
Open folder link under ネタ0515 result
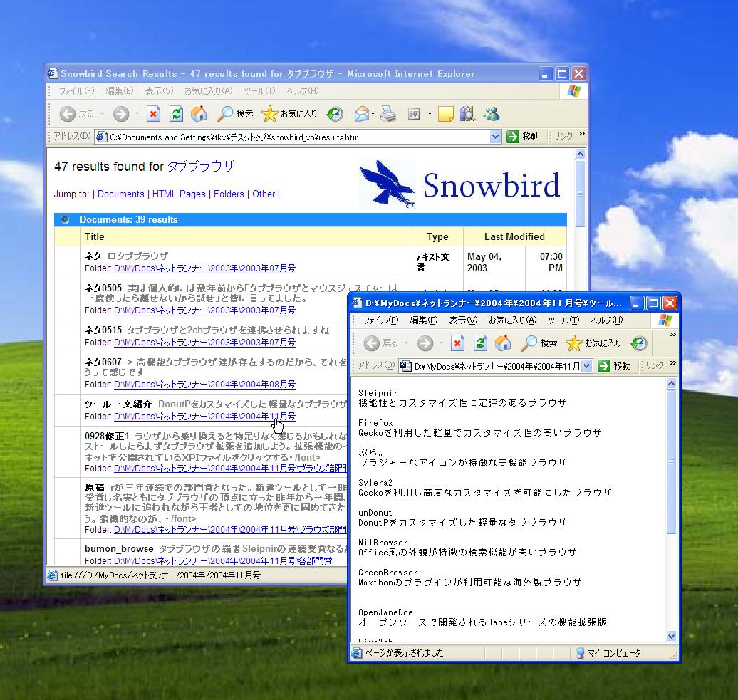coord(204,342)
